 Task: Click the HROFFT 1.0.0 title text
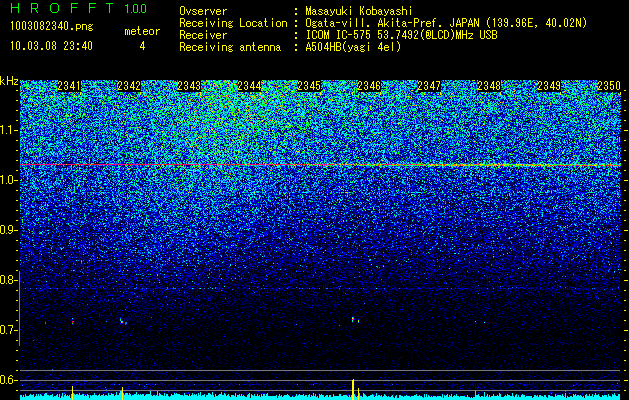pyautogui.click(x=78, y=8)
